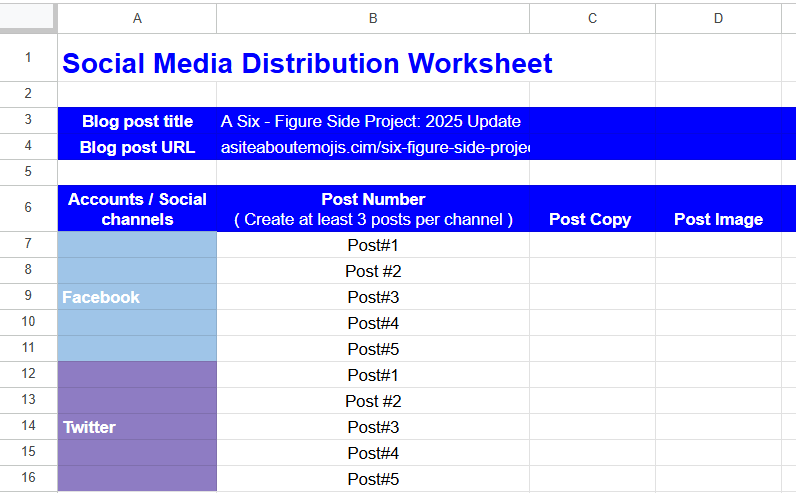The image size is (796, 493).
Task: Select the Post Image column heading cell
Action: tap(718, 219)
